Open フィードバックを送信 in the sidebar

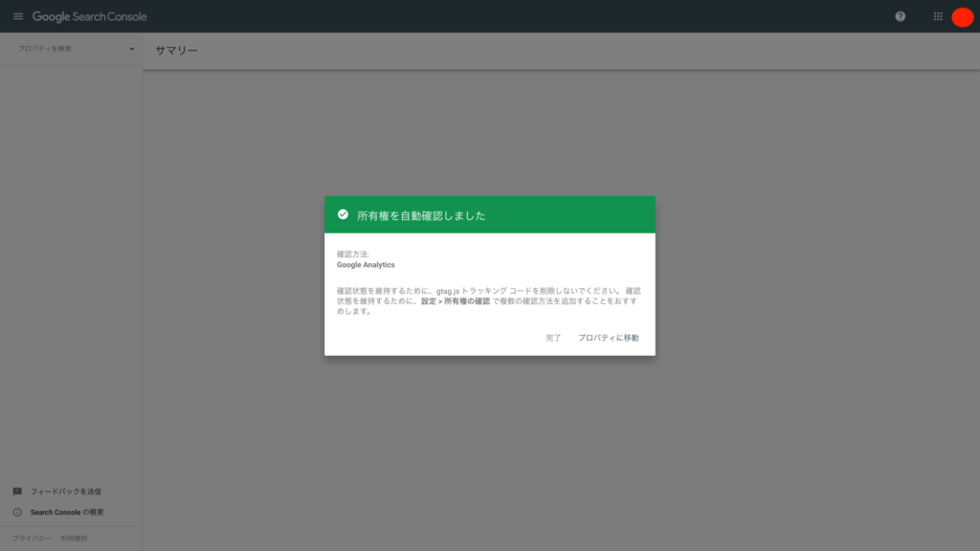66,492
